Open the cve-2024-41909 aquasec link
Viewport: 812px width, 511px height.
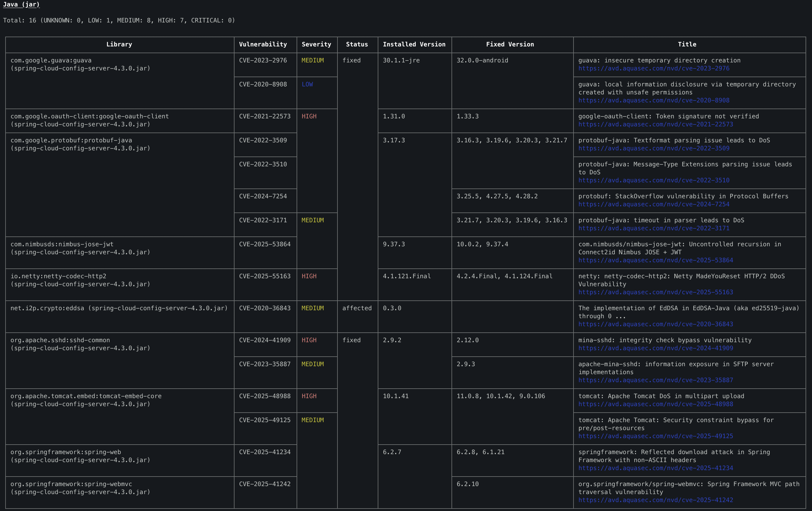[656, 348]
